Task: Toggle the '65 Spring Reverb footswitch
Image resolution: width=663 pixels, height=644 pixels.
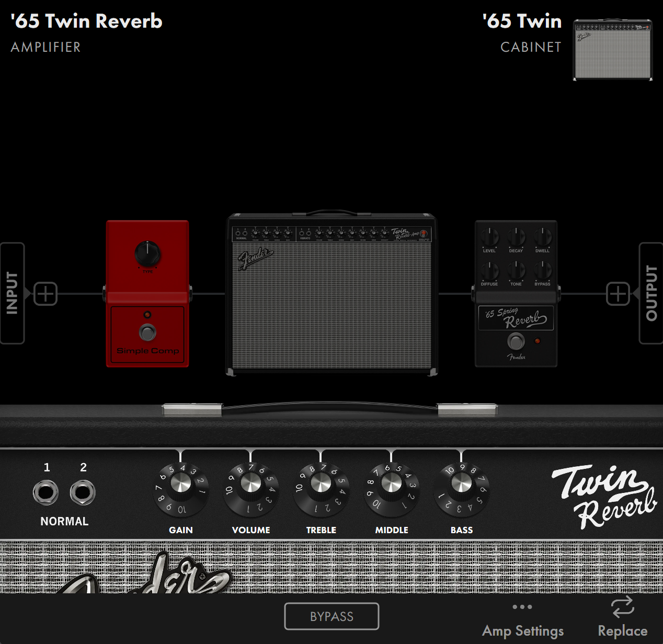Action: click(516, 341)
